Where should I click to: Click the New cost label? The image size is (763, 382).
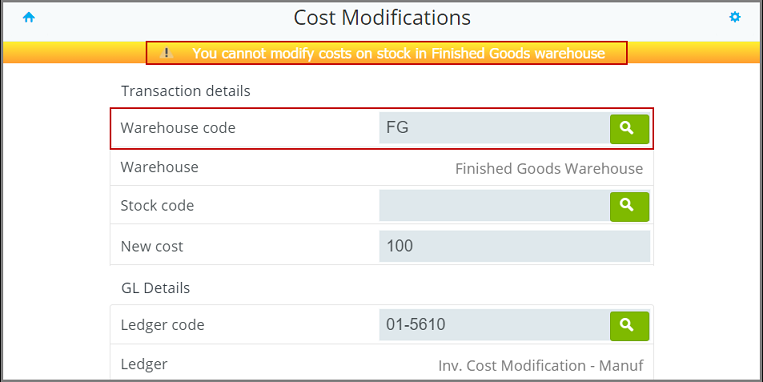point(152,246)
